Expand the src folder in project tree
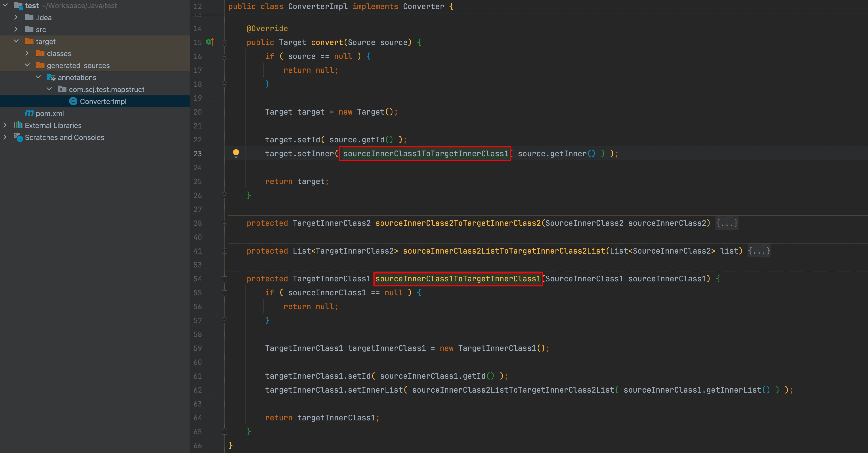The image size is (868, 453). [16, 29]
